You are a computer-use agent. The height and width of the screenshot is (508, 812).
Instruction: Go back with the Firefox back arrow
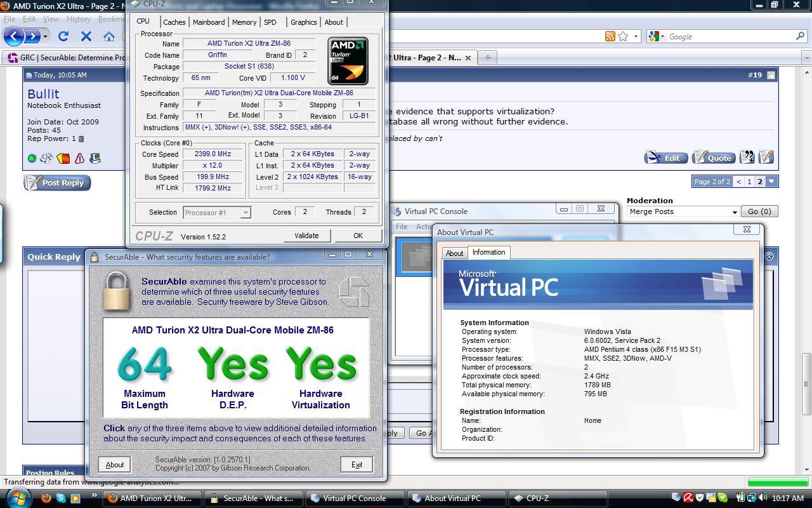click(15, 36)
